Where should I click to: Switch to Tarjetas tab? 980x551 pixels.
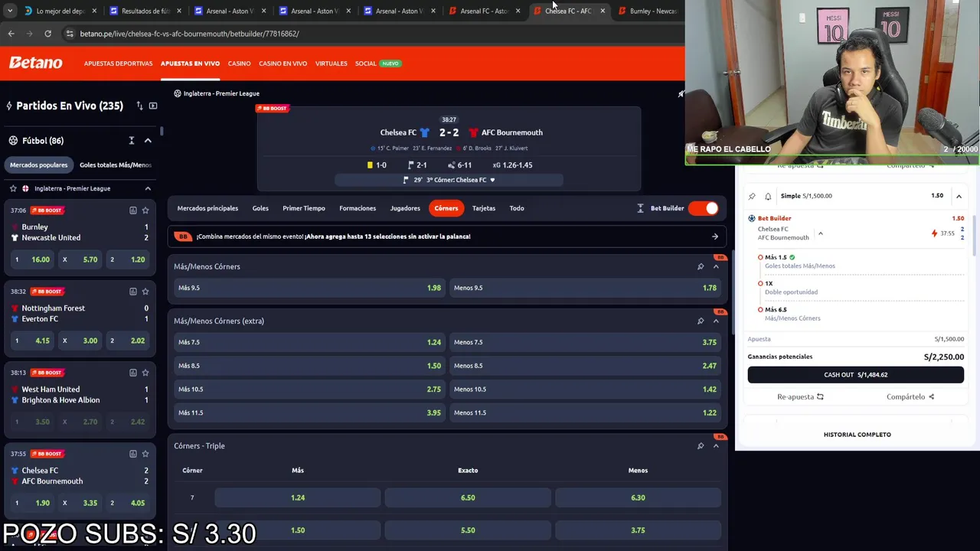coord(484,208)
